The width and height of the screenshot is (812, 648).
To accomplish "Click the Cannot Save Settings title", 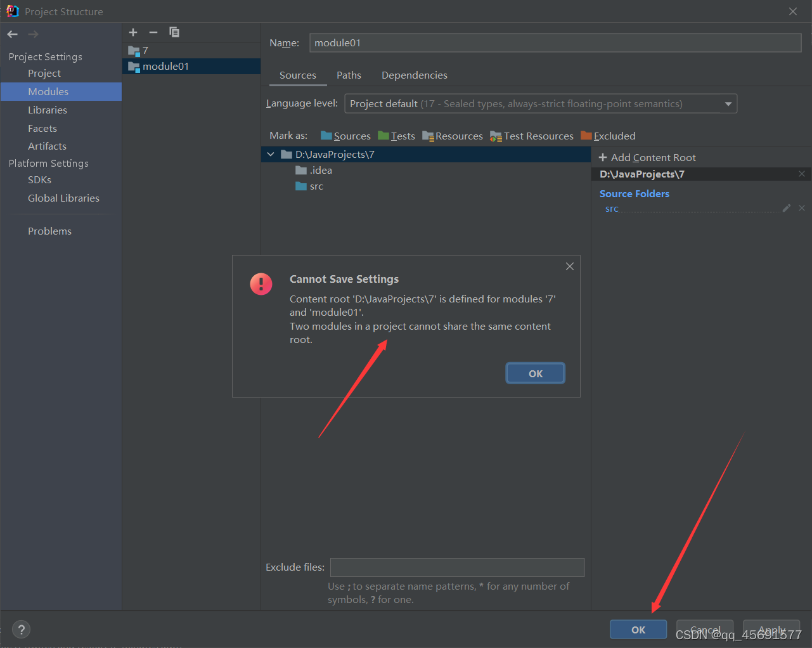I will point(344,279).
